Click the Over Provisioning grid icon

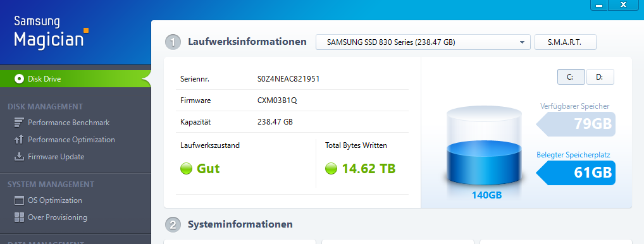pos(19,217)
